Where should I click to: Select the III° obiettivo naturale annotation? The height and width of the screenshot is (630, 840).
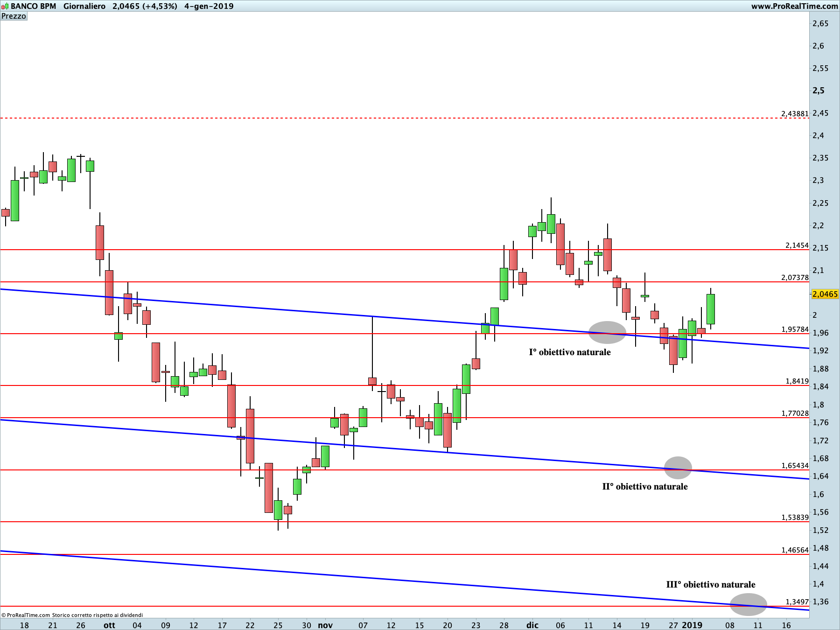[711, 584]
